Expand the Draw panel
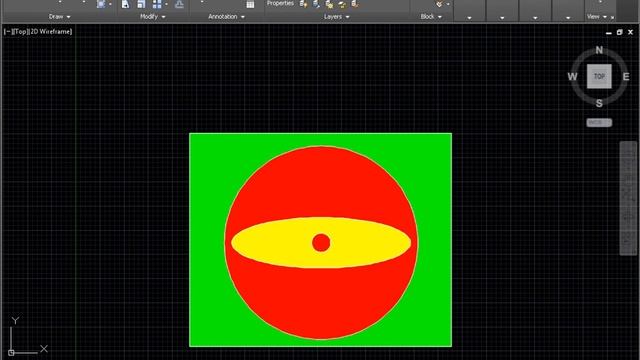 pos(60,17)
